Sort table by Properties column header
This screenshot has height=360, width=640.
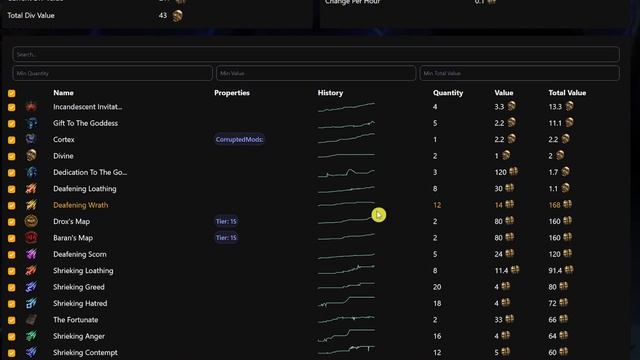(x=232, y=93)
